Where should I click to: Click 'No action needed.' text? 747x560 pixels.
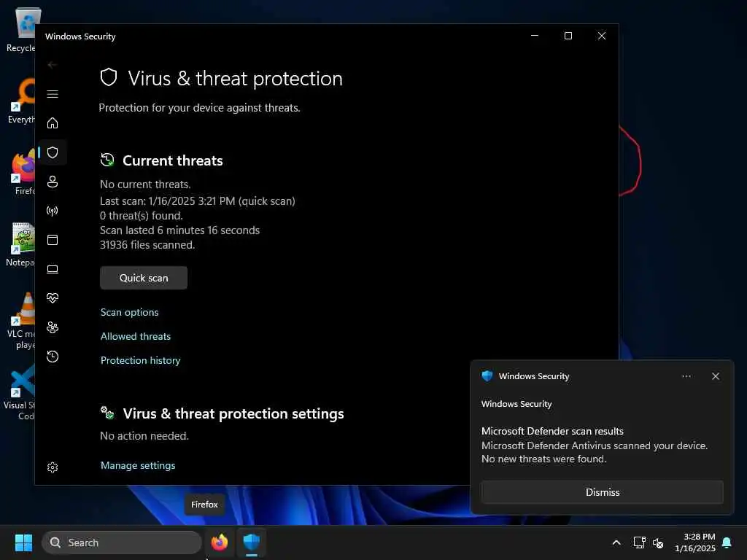coord(144,436)
